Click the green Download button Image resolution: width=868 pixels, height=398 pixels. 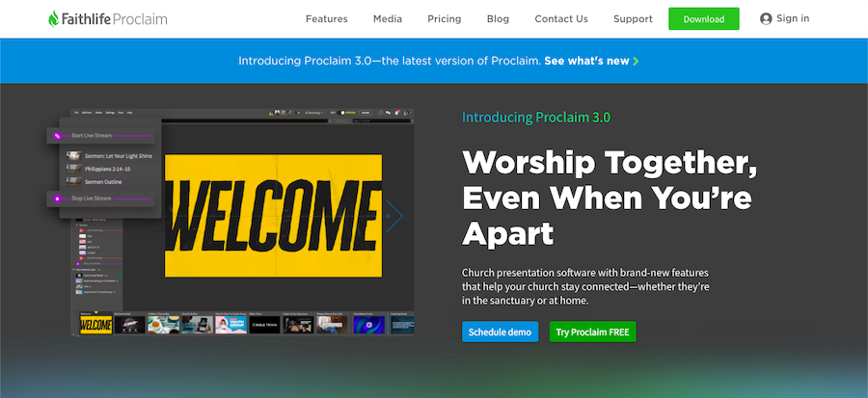point(704,19)
